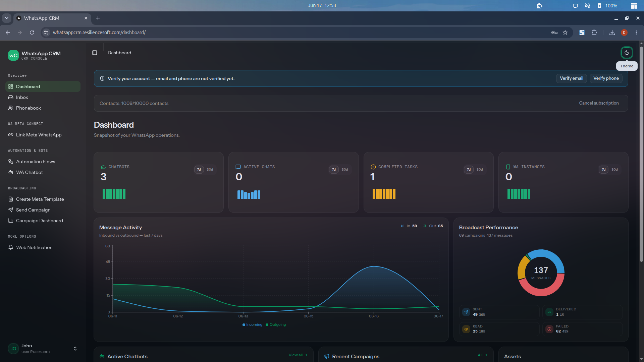Open Create Meta Template

tap(43, 199)
